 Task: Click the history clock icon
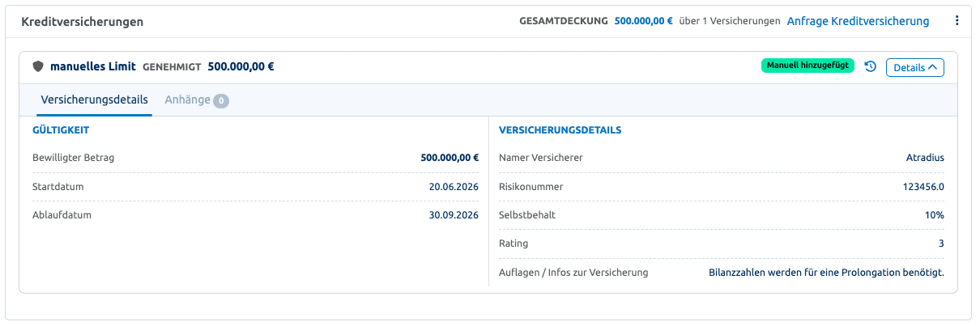[871, 67]
